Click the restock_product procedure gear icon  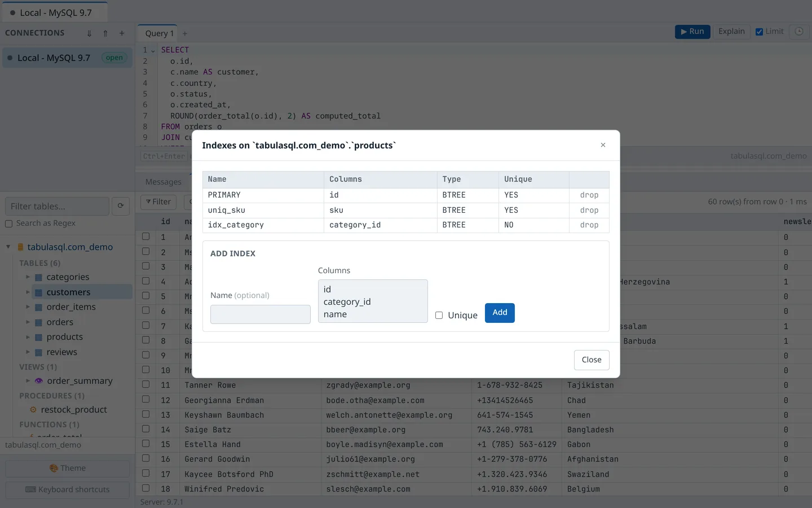(33, 410)
